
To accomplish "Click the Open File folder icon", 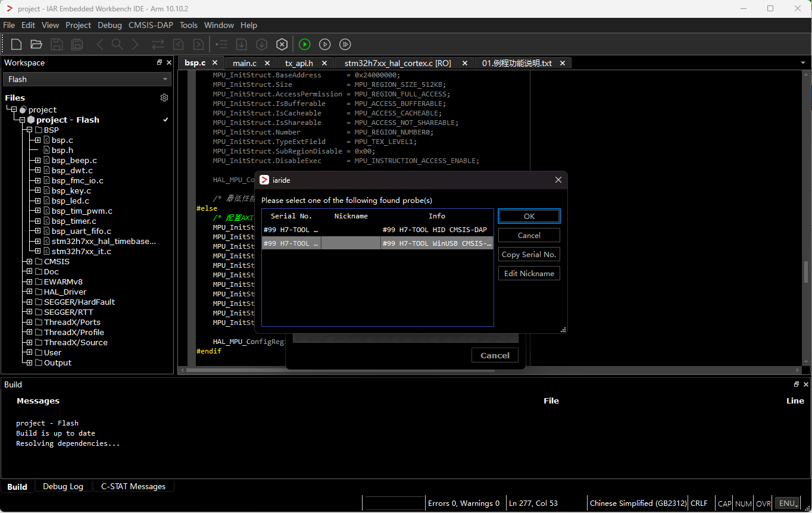I will [x=36, y=44].
